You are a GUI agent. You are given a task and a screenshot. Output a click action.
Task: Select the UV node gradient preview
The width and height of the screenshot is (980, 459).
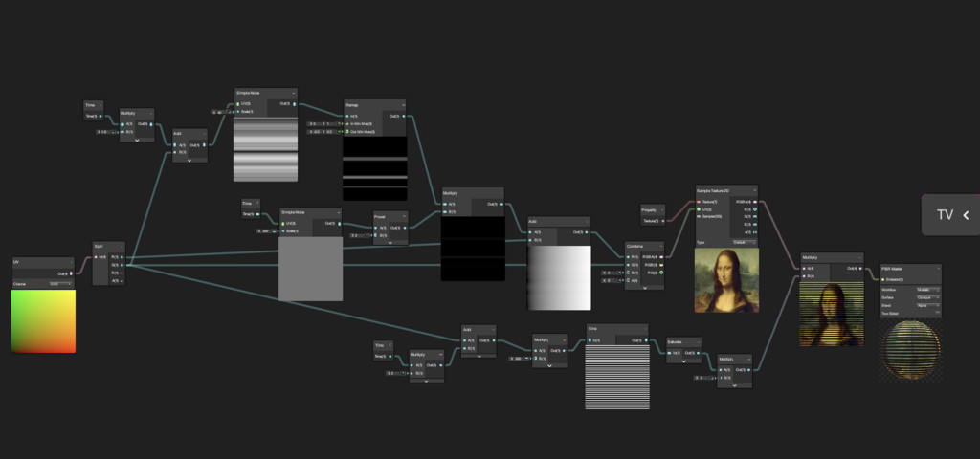point(43,321)
